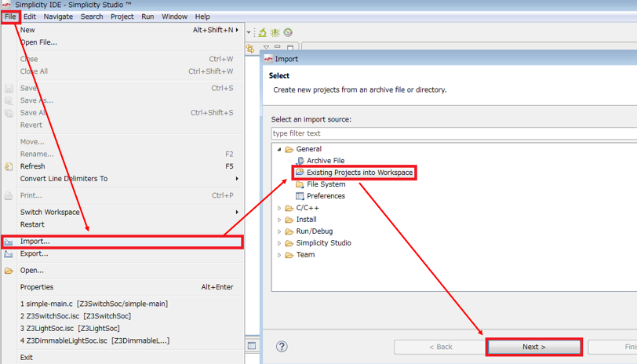Open the Window menu

pos(174,16)
